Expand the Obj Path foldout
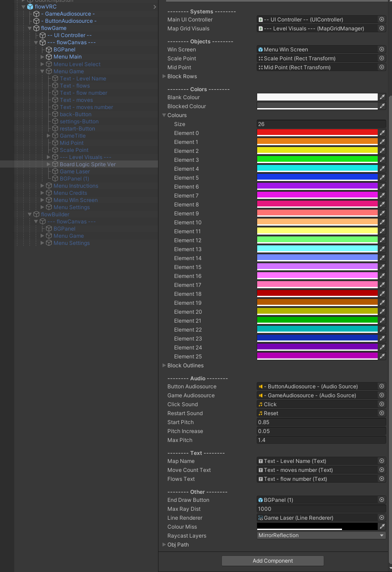392x572 pixels. coord(164,545)
